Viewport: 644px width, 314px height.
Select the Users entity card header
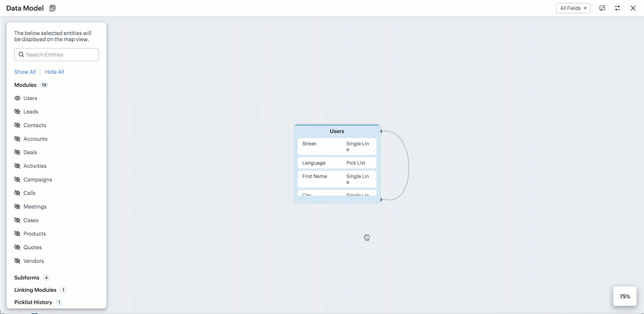337,131
